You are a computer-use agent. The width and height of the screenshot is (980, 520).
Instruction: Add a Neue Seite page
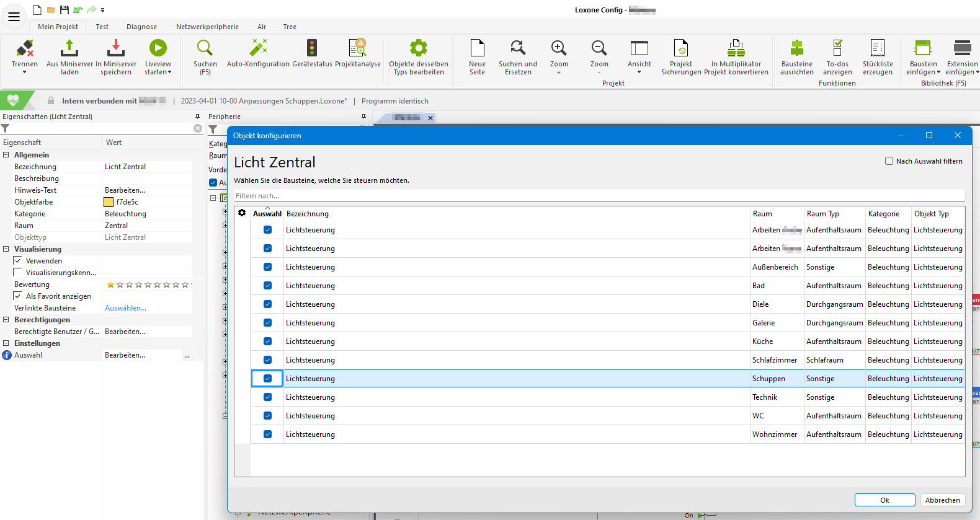478,57
